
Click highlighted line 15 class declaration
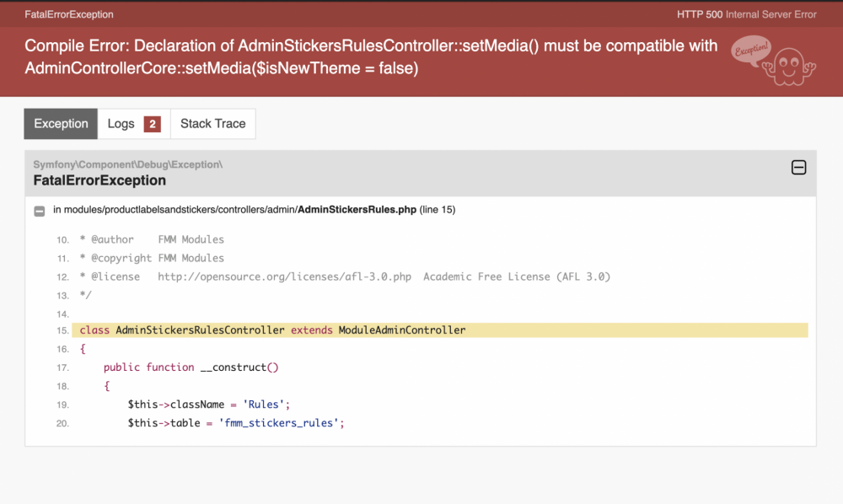[272, 330]
